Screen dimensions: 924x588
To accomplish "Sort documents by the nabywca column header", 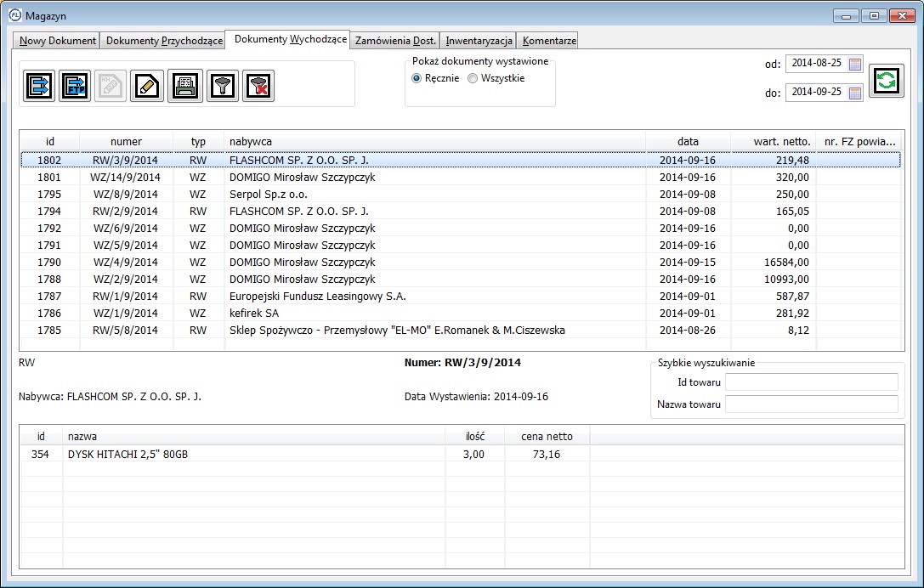I will (x=435, y=141).
